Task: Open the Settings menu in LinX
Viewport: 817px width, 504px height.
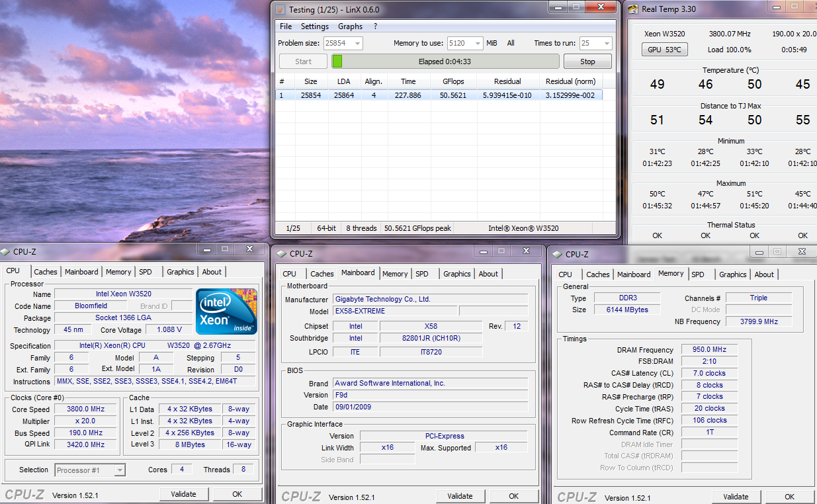Action: [x=315, y=26]
